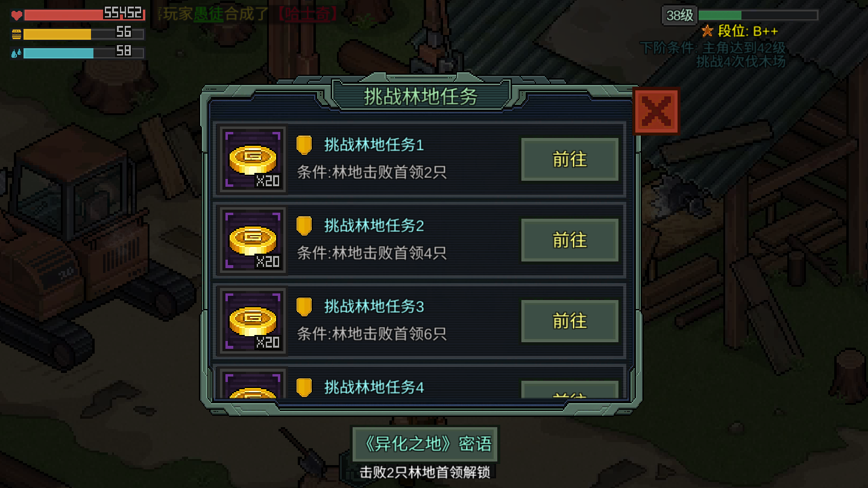Click the yellow hunger bar showing 56
Image resolution: width=868 pixels, height=488 pixels.
click(84, 34)
